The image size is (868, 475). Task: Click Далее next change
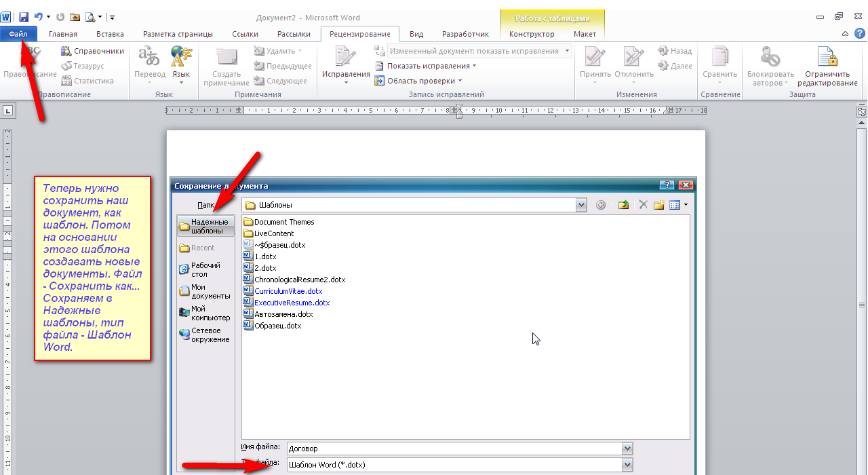[x=675, y=66]
